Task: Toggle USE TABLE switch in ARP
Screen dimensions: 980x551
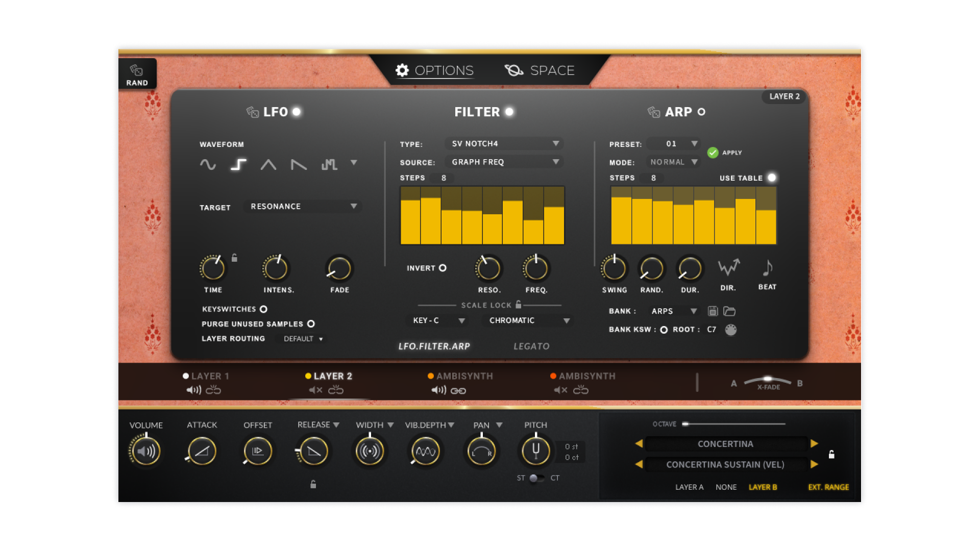Action: coord(772,178)
